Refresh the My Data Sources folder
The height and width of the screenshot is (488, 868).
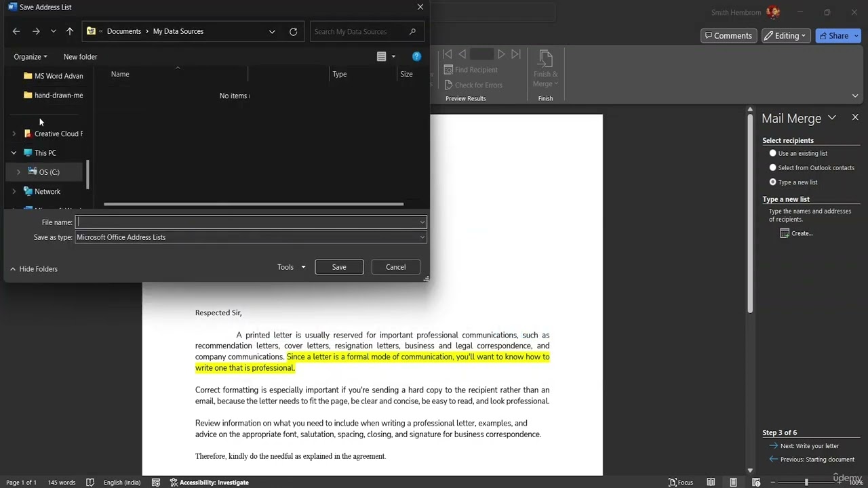tap(293, 31)
